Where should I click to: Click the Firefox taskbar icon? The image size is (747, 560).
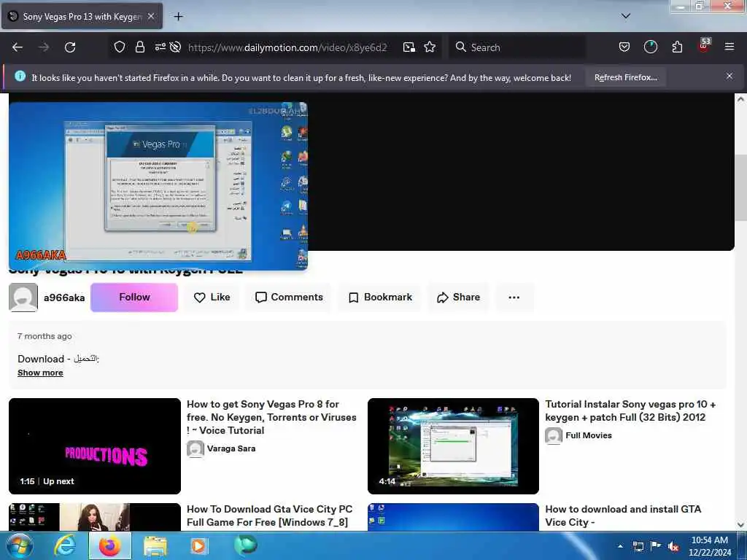click(109, 546)
